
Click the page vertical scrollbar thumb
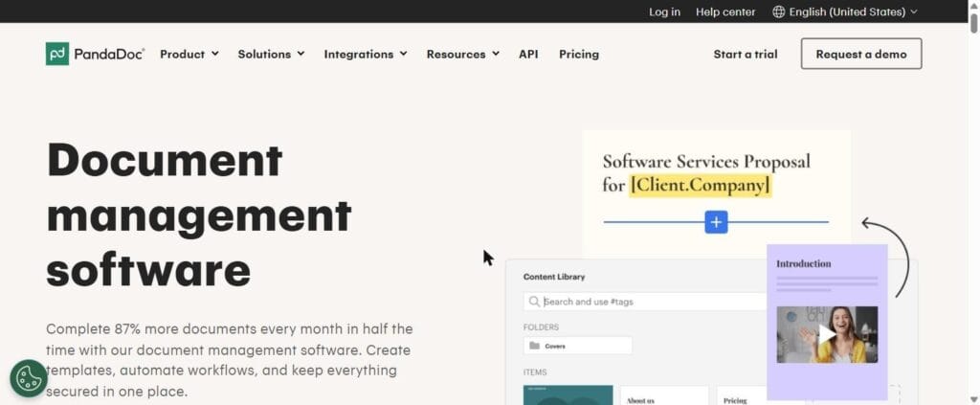[973, 21]
